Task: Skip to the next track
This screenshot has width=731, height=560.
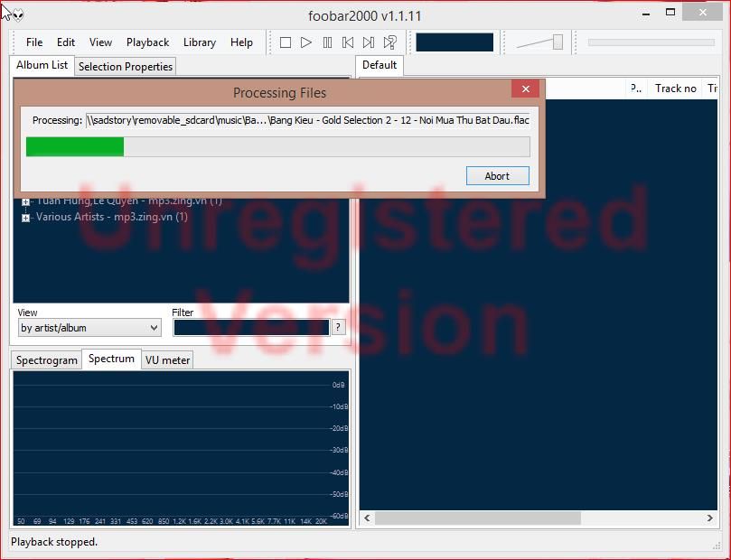Action: (369, 42)
